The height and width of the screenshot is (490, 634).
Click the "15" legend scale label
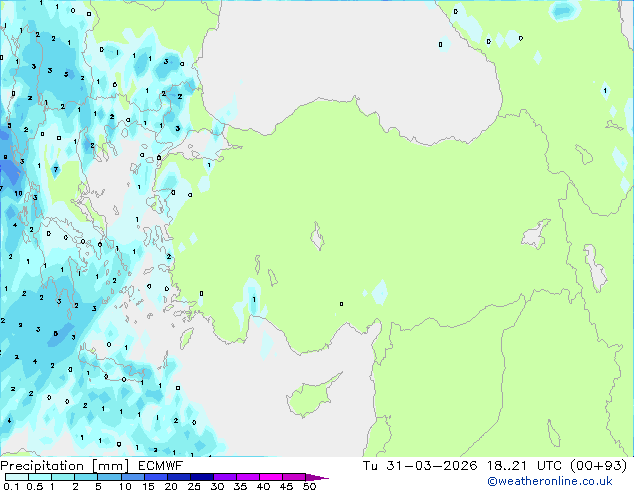[148, 486]
